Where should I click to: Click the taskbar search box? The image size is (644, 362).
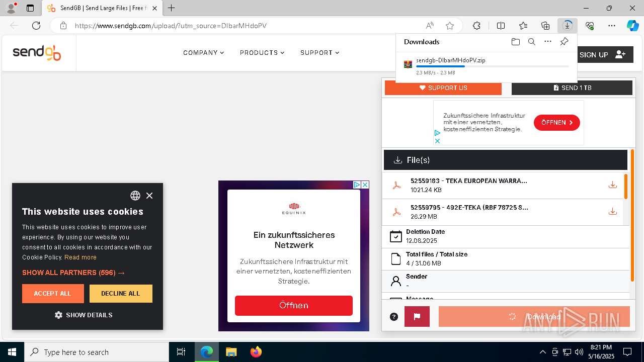tap(97, 352)
